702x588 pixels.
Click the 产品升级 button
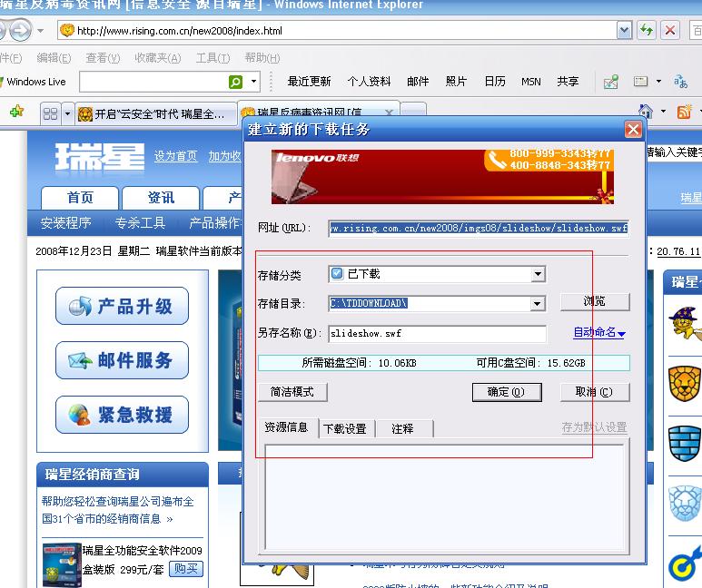(122, 306)
